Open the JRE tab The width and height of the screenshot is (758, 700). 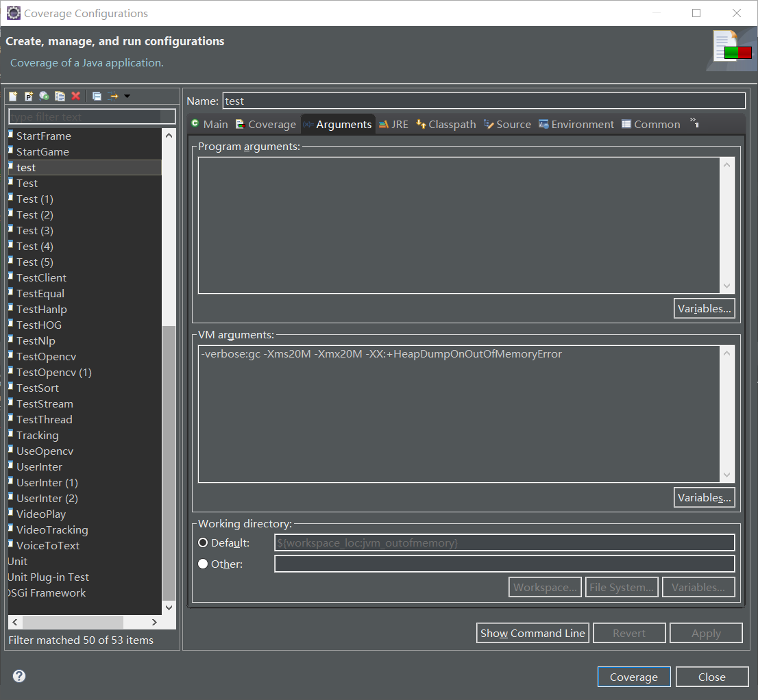tap(393, 124)
